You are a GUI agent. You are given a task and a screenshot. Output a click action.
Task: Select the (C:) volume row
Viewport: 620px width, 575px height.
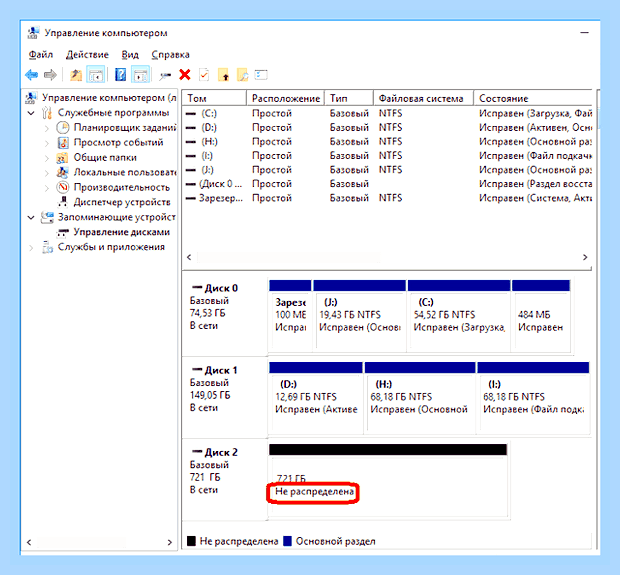(x=388, y=113)
